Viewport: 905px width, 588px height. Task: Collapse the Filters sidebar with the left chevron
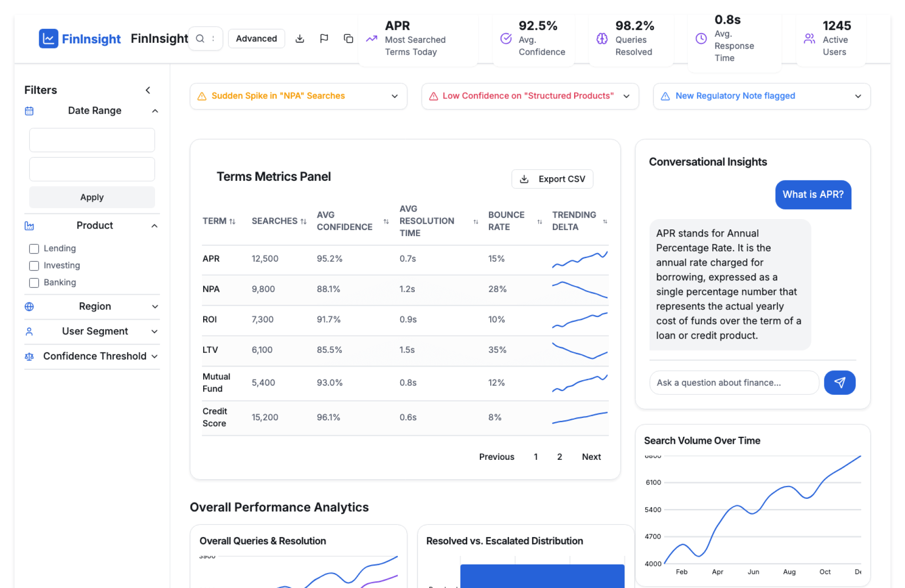click(x=148, y=90)
